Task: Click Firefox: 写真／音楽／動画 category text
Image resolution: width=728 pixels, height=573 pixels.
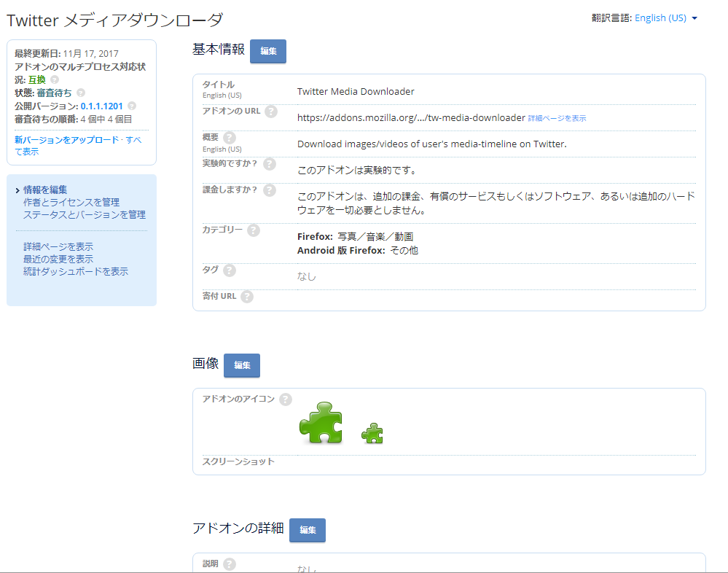Action: pyautogui.click(x=355, y=237)
